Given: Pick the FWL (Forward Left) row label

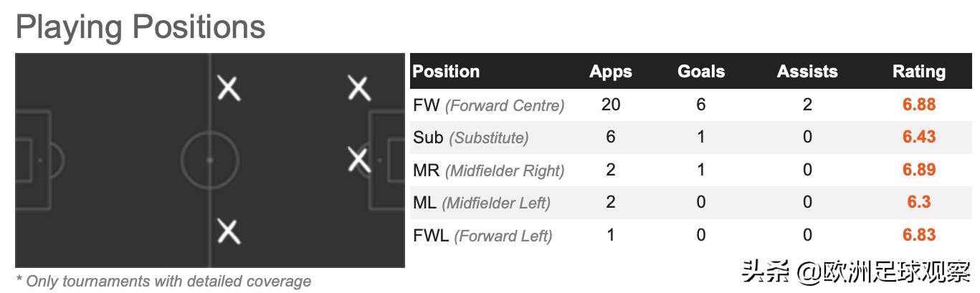Looking at the screenshot, I should point(482,235).
